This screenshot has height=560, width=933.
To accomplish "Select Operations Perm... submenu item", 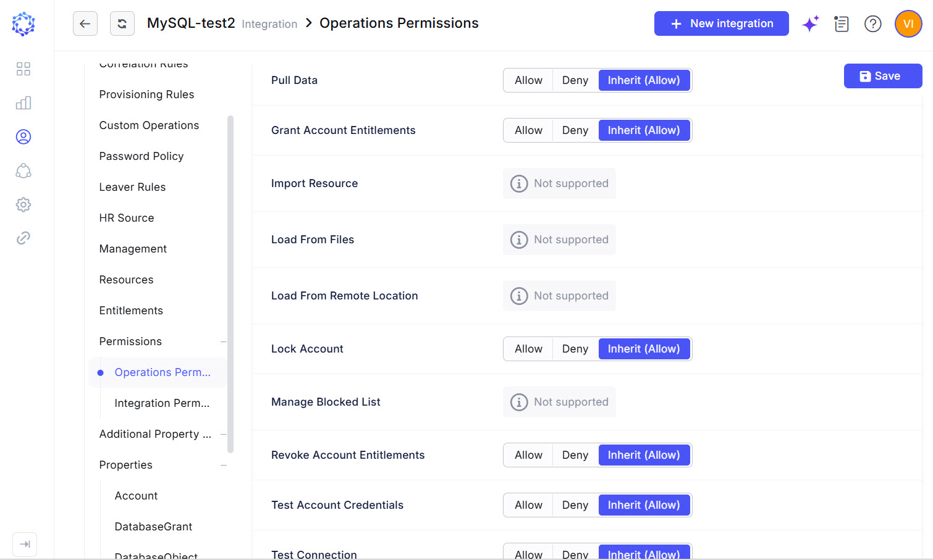I will 158,372.
